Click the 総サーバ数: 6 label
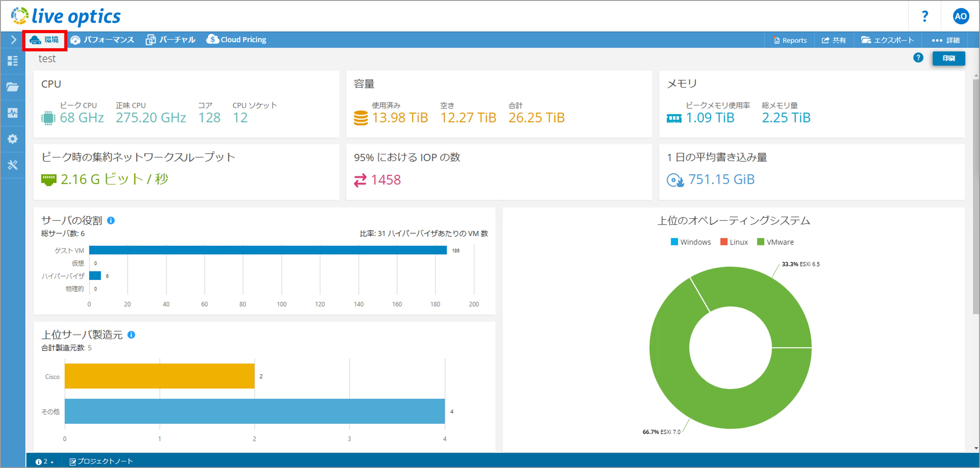Viewport: 980px width, 468px height. pyautogui.click(x=63, y=234)
